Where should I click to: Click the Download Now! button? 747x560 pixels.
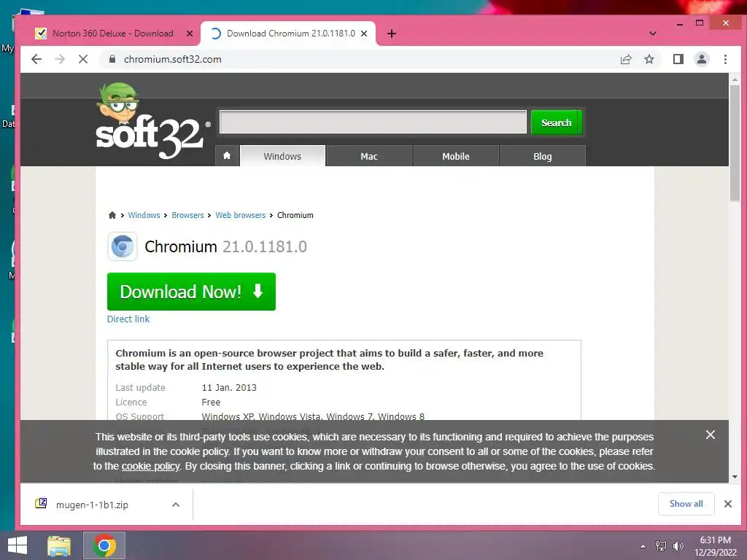[x=191, y=292]
